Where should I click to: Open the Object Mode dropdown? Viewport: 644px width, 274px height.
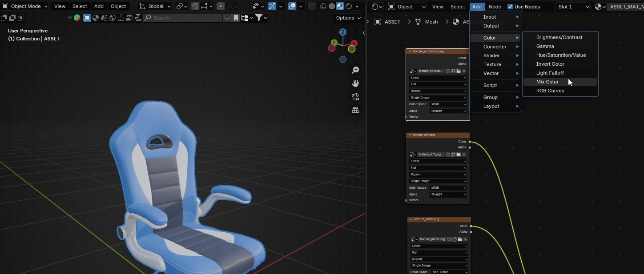25,6
